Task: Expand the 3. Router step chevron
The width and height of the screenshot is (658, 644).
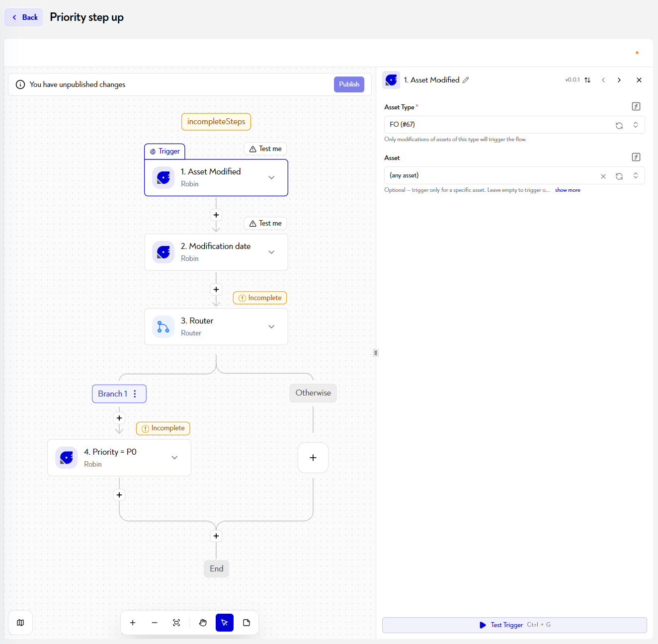Action: tap(271, 326)
